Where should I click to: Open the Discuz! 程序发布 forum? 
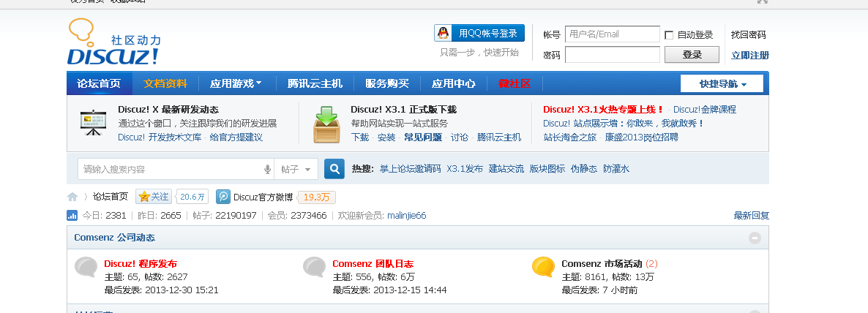click(141, 264)
